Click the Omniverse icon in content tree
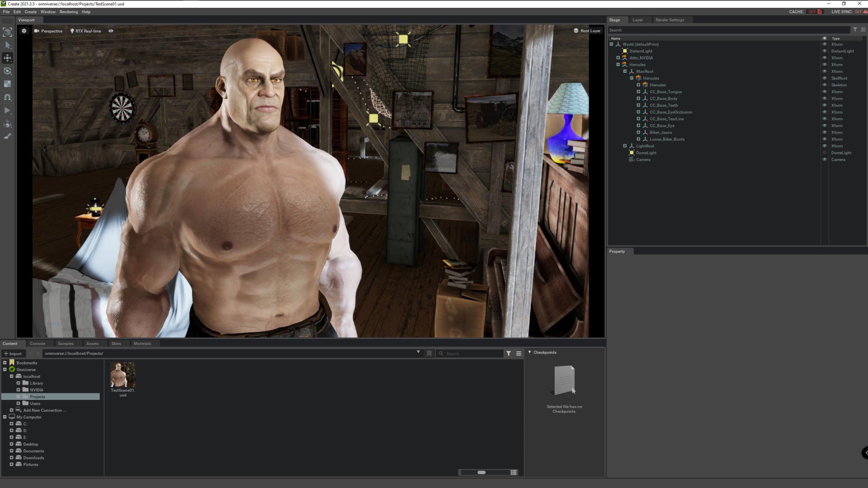This screenshot has width=868, height=488. (12, 370)
